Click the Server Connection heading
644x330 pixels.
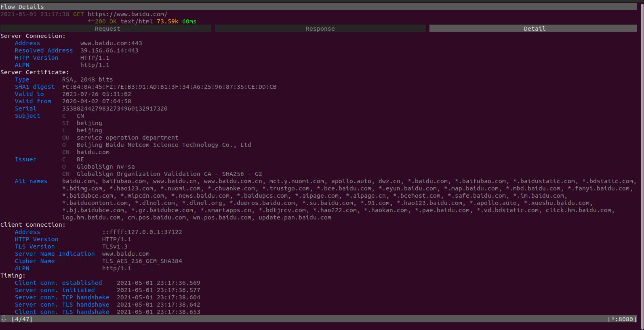[33, 36]
